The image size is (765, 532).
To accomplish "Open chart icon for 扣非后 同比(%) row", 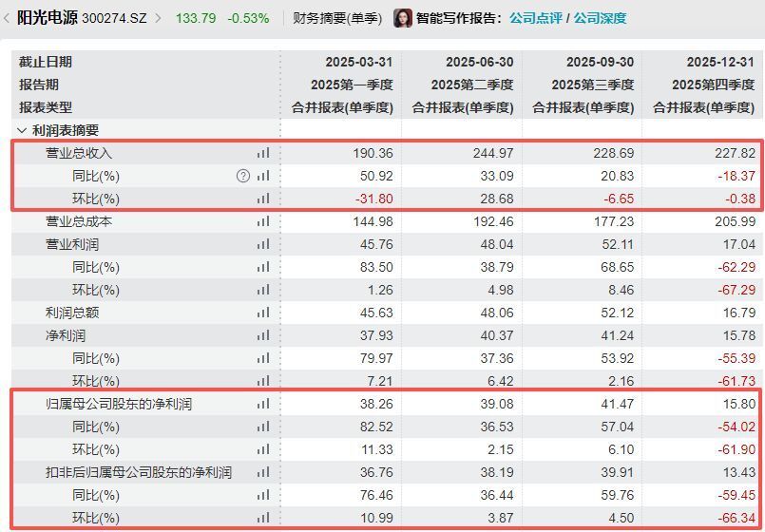I will click(263, 496).
